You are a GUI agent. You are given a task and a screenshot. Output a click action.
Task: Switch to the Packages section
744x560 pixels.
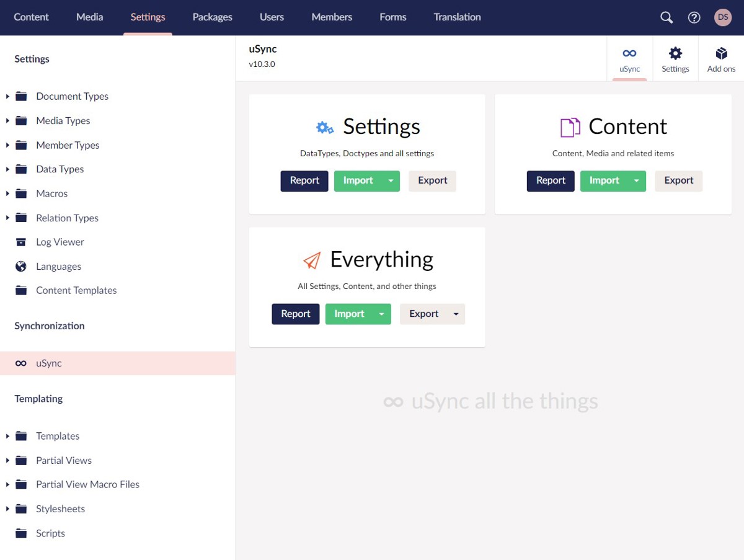coord(212,17)
